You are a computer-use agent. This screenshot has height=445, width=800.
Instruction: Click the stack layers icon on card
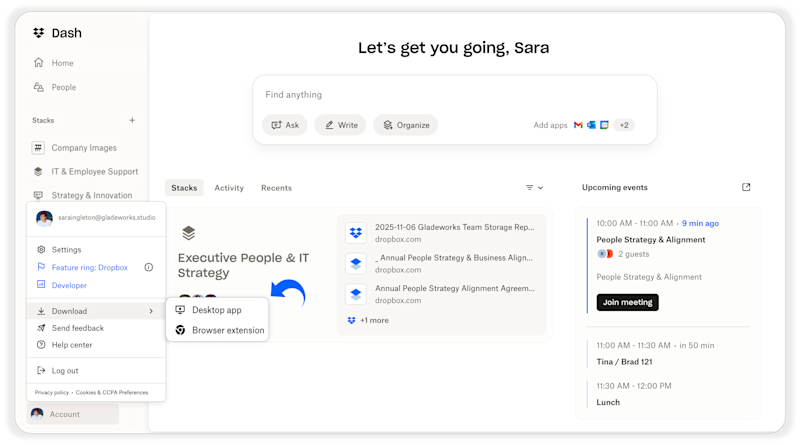(x=188, y=233)
